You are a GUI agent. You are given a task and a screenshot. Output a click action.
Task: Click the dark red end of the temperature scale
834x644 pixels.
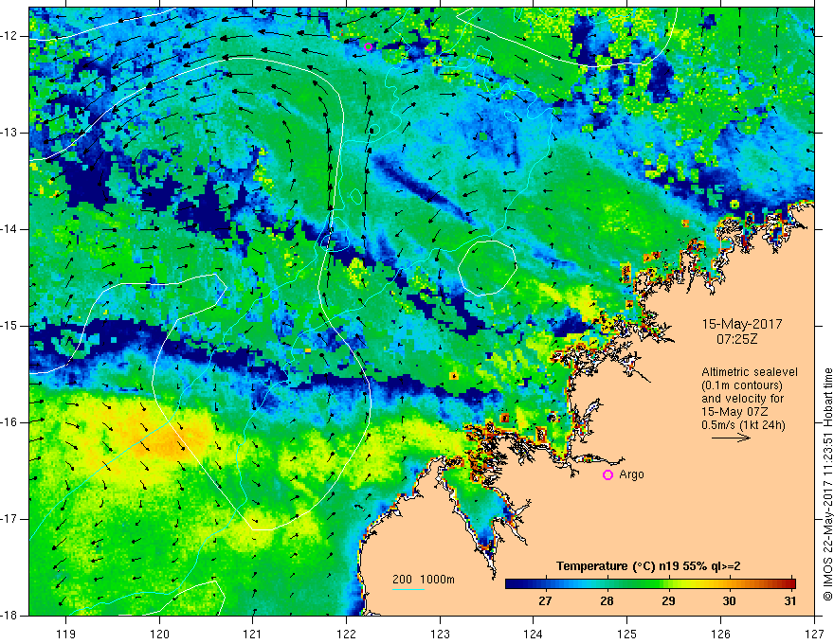[790, 584]
